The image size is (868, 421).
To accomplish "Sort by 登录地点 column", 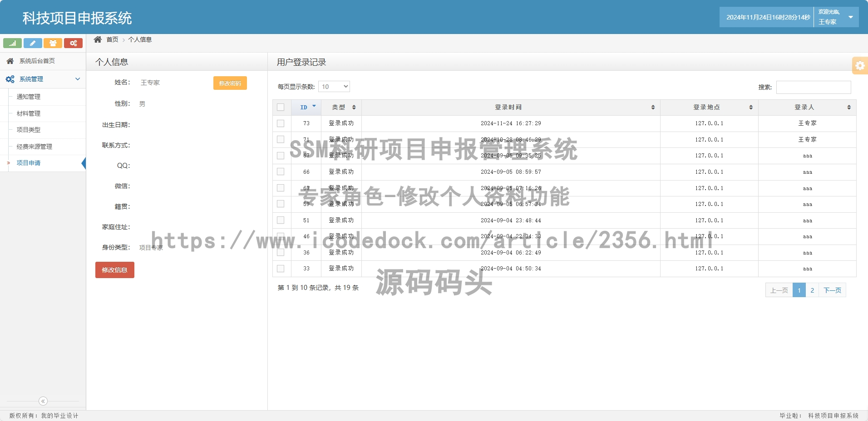I will [x=709, y=108].
